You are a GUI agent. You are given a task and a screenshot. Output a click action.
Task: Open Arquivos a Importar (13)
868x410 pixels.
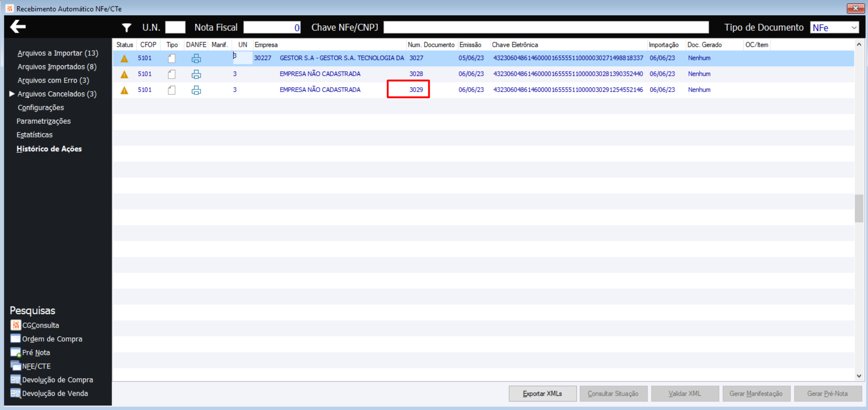tap(58, 53)
